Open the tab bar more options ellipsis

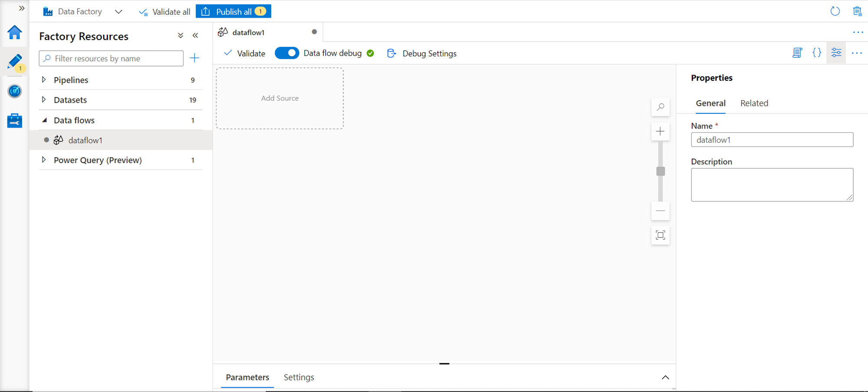(x=858, y=32)
